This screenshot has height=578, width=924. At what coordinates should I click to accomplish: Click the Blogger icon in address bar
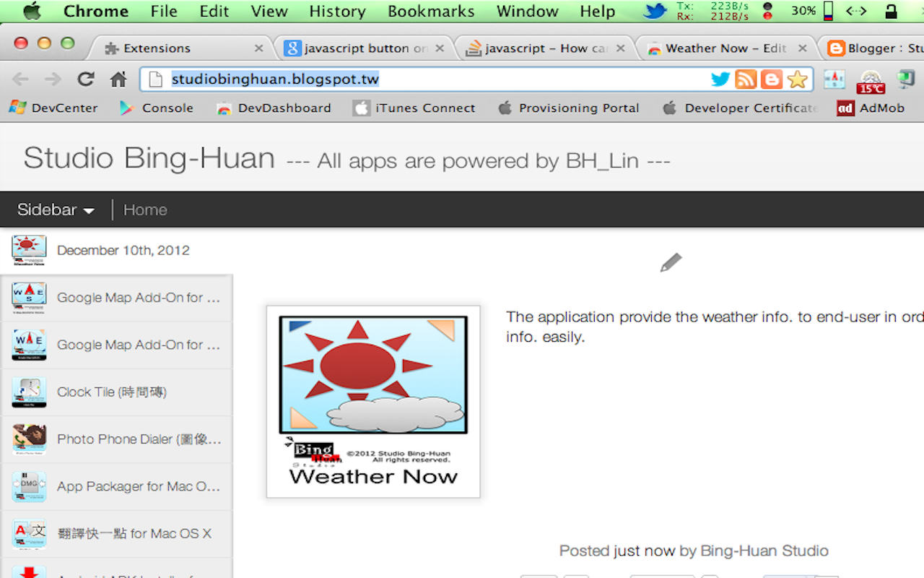coord(771,79)
